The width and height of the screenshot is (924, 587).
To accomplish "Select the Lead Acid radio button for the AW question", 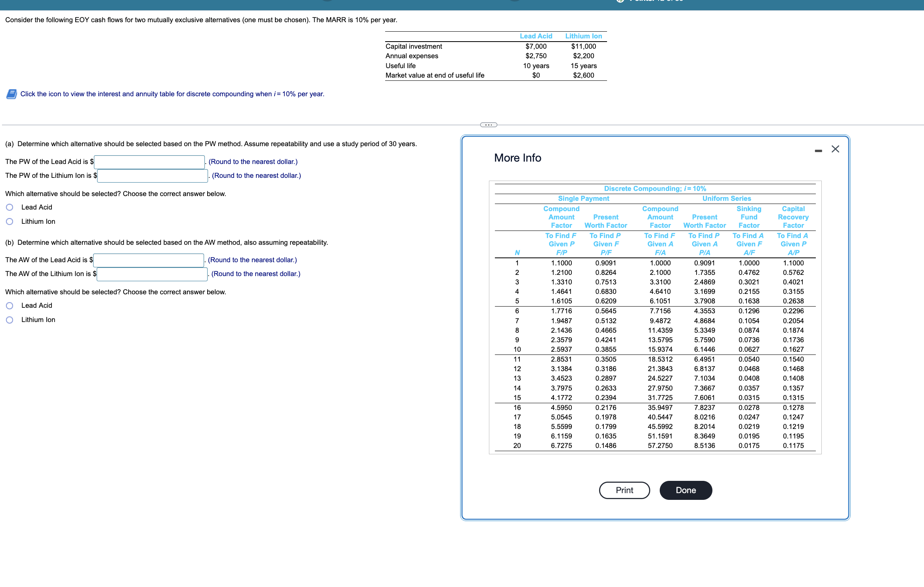I will pos(10,305).
